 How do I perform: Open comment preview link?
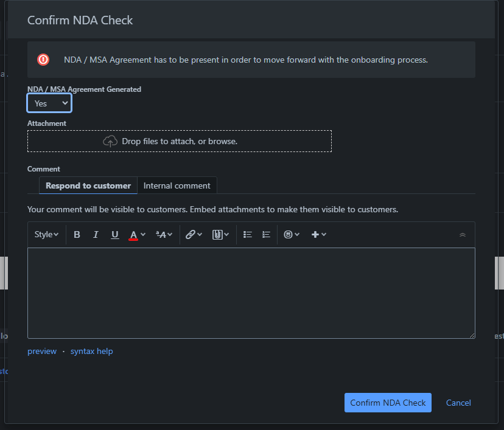[x=42, y=352]
